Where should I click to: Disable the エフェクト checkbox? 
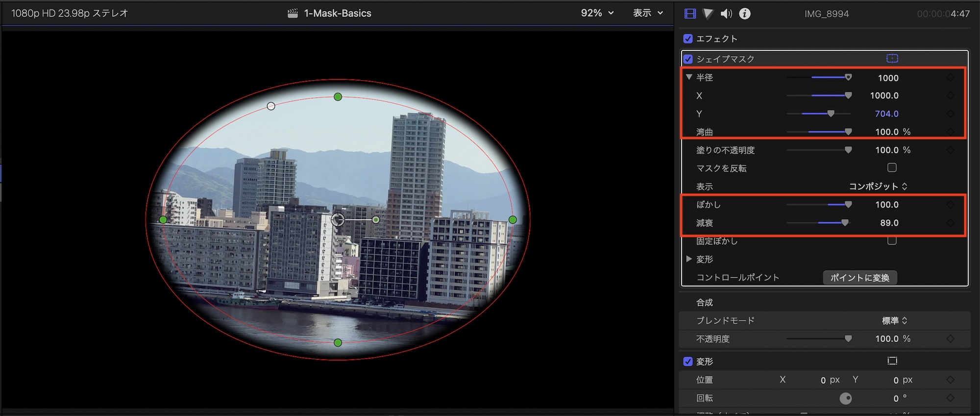point(688,39)
